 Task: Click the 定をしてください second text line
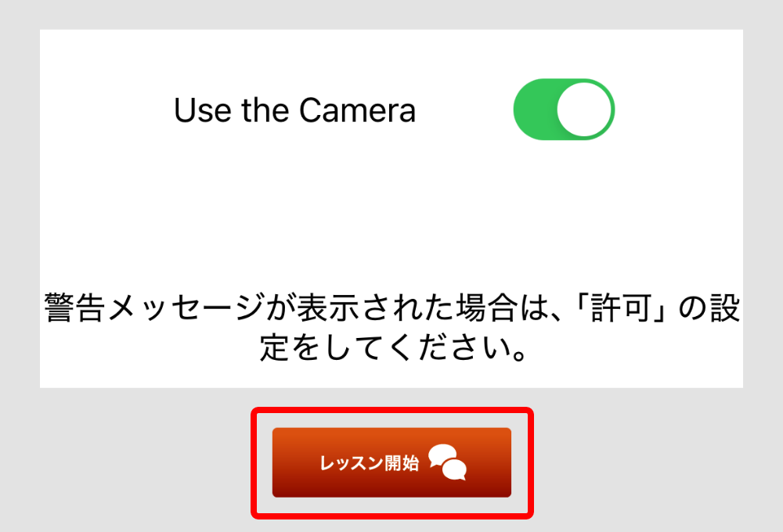pyautogui.click(x=394, y=347)
